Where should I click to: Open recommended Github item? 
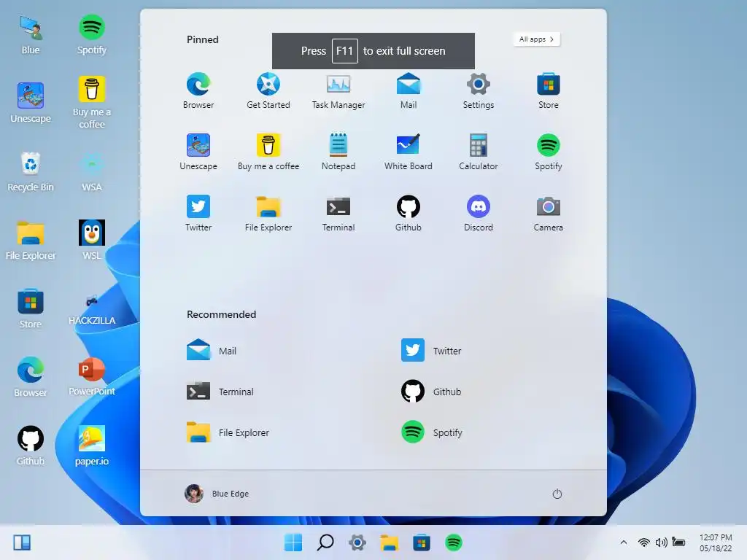[430, 392]
